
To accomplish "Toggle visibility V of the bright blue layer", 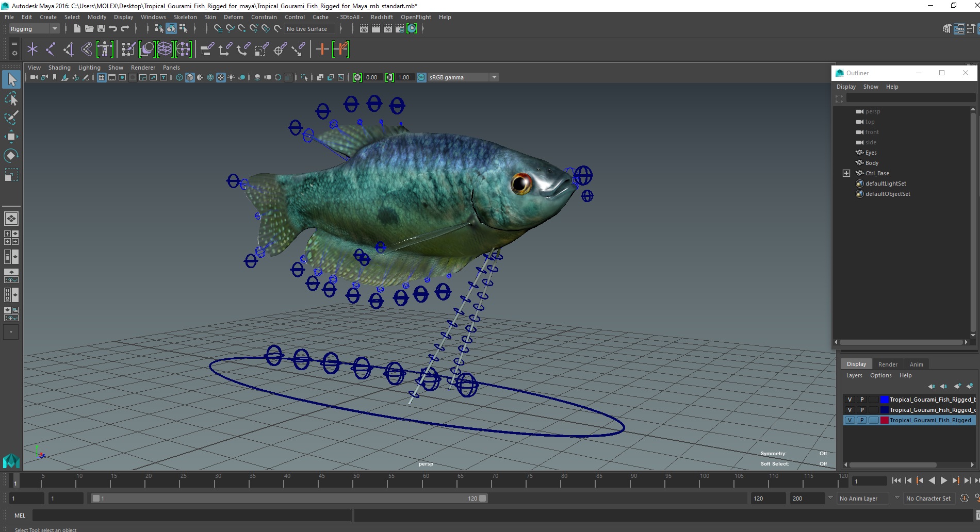I will pyautogui.click(x=850, y=400).
